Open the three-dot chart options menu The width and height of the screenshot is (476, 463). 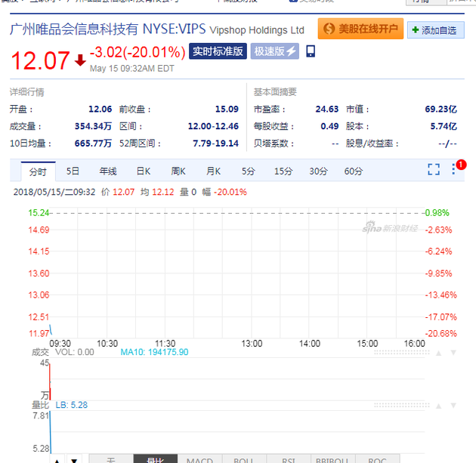pos(453,169)
